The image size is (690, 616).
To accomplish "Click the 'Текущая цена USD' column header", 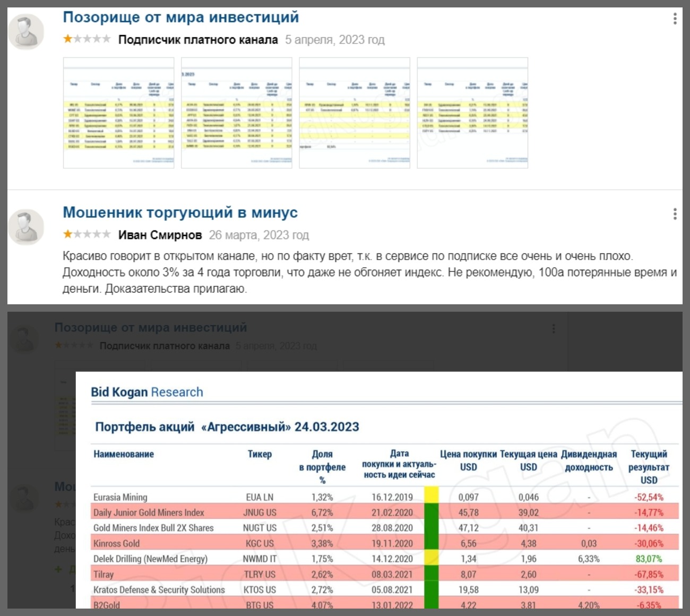I will [529, 460].
